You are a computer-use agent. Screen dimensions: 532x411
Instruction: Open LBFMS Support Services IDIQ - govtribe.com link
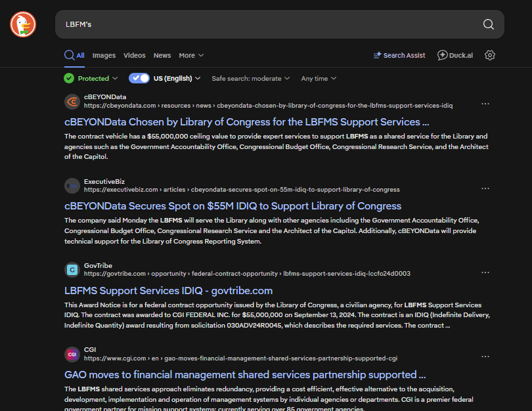point(168,291)
